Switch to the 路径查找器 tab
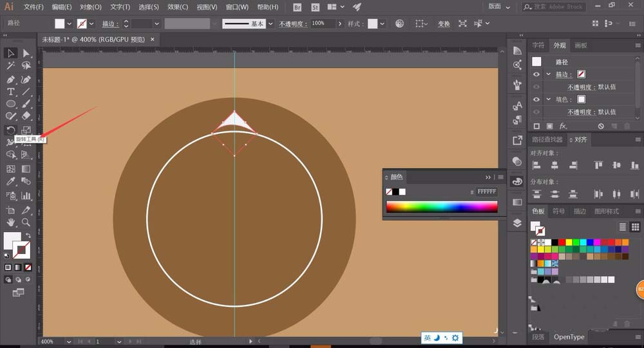 pyautogui.click(x=547, y=140)
